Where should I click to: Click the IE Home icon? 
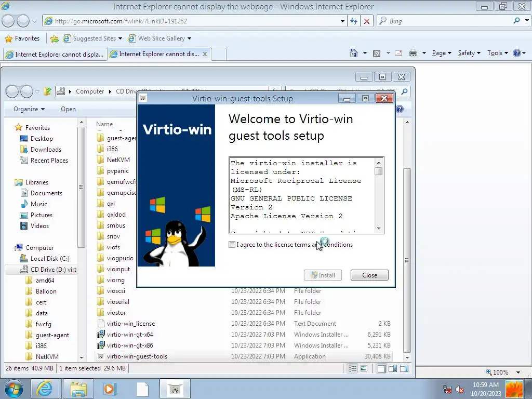tap(353, 53)
